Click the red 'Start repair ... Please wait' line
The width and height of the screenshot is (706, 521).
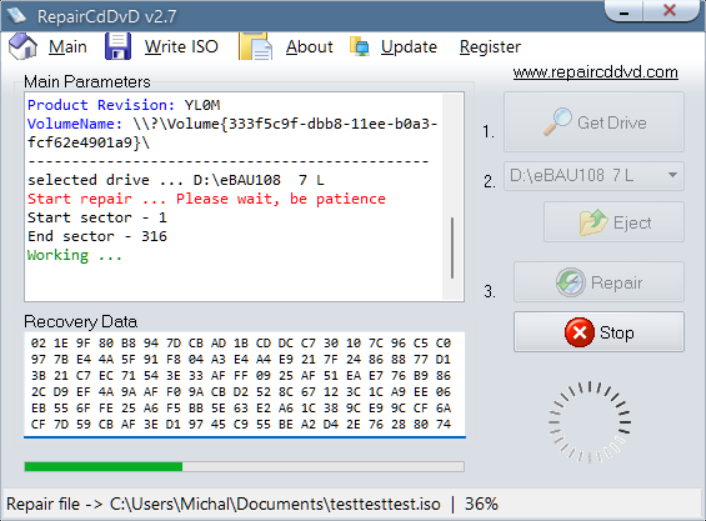tap(207, 199)
